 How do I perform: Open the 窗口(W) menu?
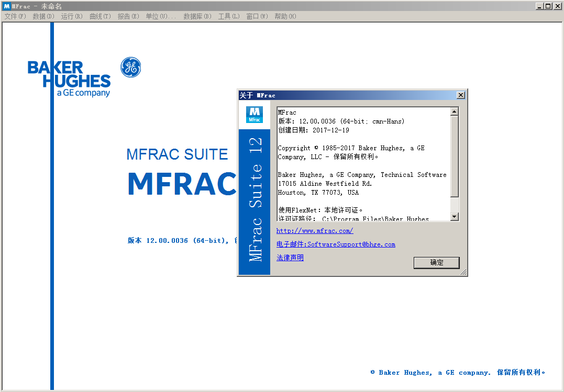(x=257, y=16)
